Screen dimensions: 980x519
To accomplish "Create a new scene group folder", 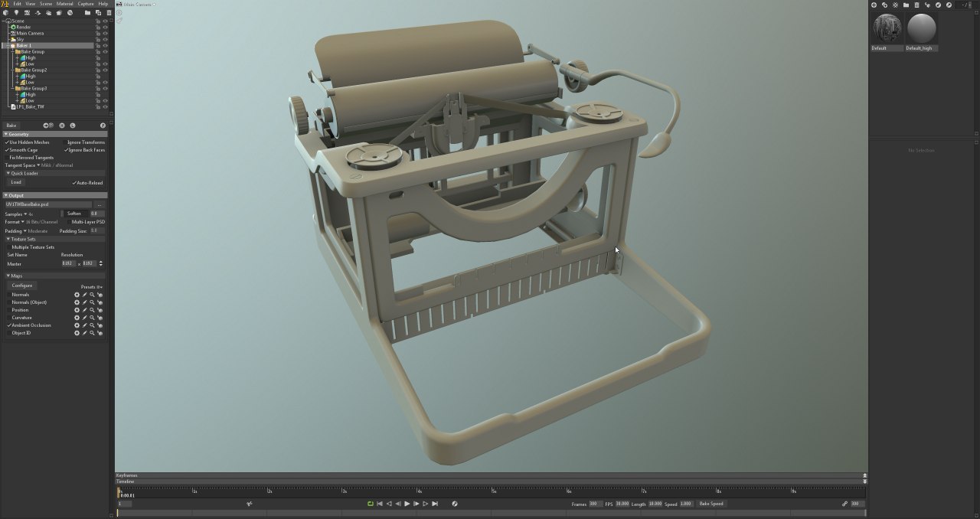I will 87,12.
